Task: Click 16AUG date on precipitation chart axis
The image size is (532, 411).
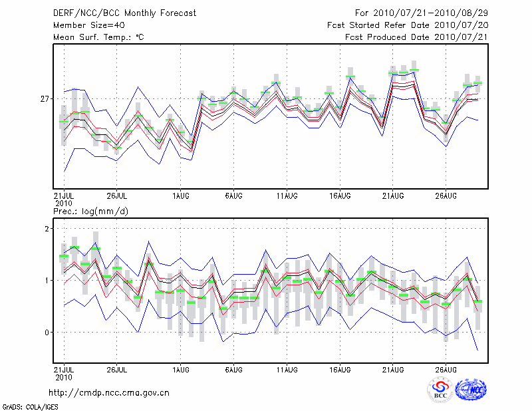Action: pyautogui.click(x=339, y=368)
